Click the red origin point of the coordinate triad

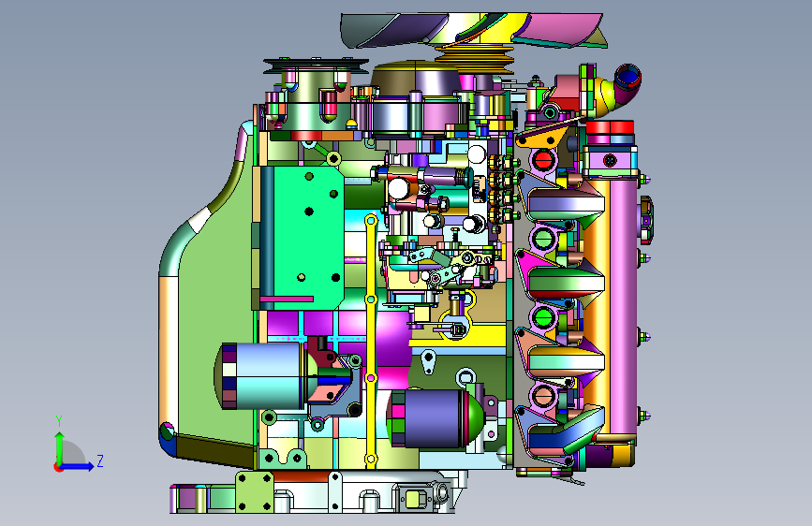tap(58, 467)
